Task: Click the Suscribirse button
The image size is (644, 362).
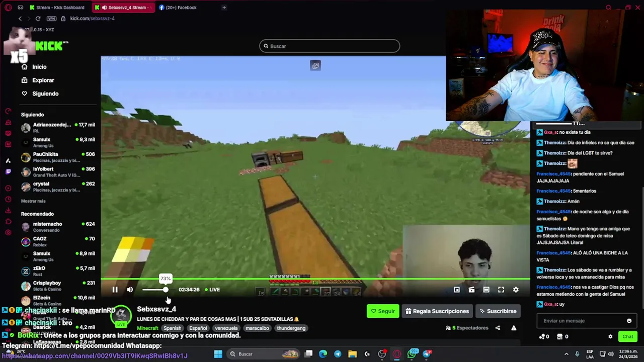Action: point(498,311)
